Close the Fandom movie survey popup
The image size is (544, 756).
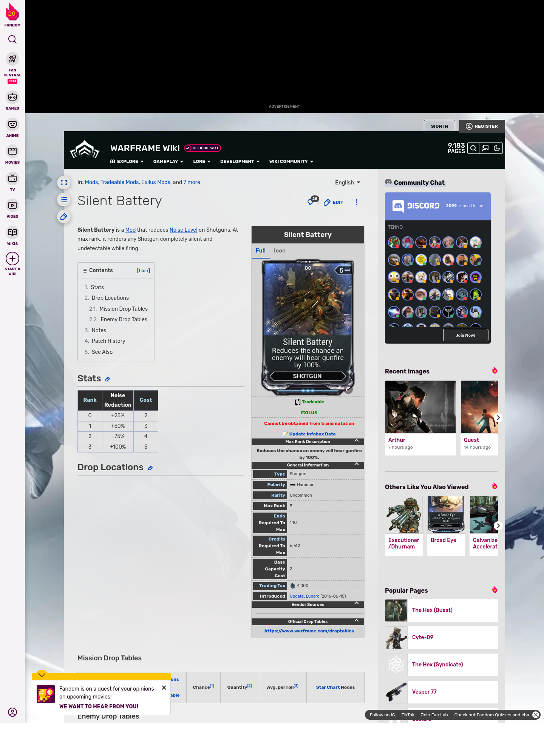click(x=164, y=688)
